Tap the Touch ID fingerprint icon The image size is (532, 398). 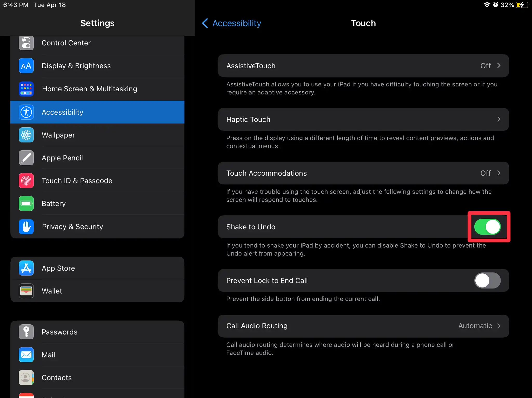click(26, 181)
